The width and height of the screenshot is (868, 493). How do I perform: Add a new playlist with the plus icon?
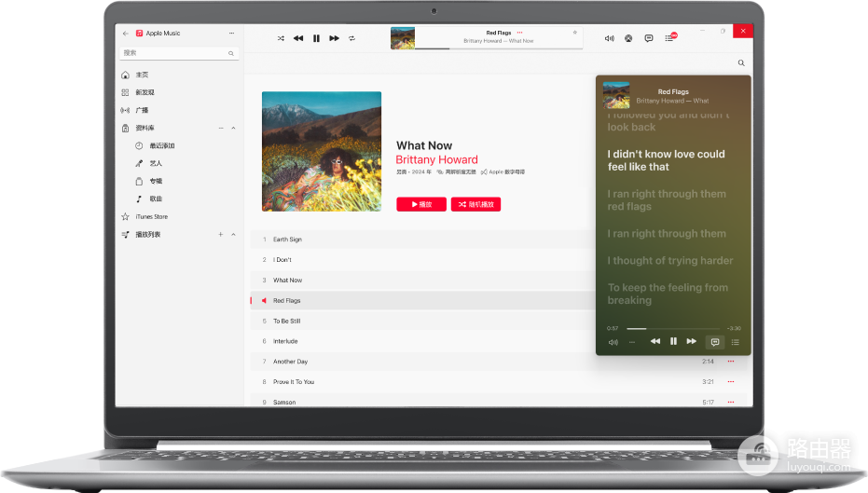(x=220, y=235)
